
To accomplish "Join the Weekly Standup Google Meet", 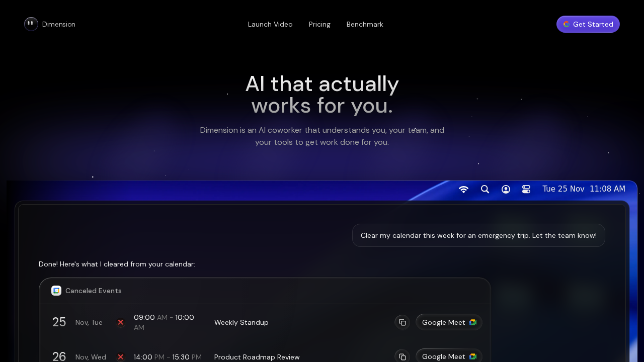I will coord(448,322).
